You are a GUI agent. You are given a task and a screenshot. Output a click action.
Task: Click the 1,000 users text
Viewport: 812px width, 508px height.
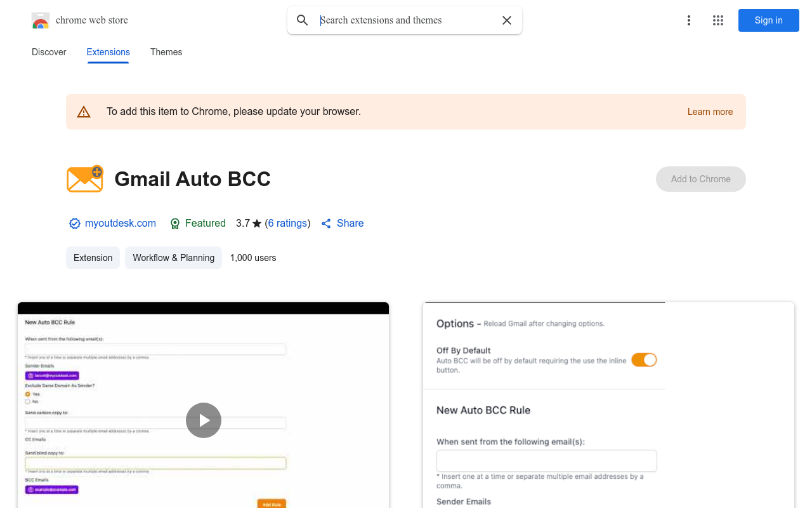click(x=253, y=258)
